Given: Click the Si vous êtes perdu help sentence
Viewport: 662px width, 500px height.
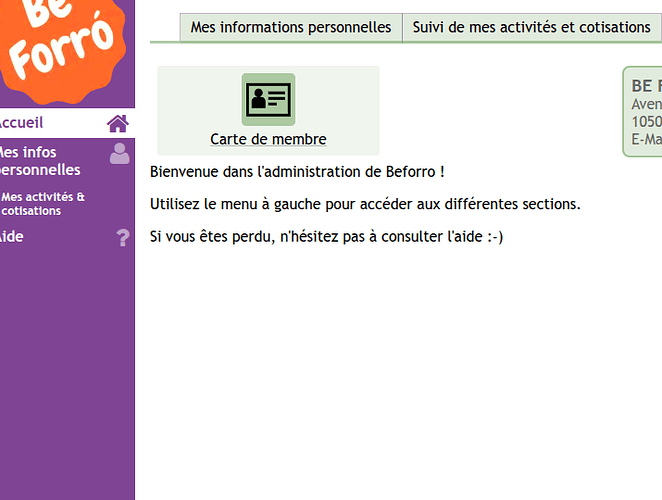Looking at the screenshot, I should click(x=326, y=237).
